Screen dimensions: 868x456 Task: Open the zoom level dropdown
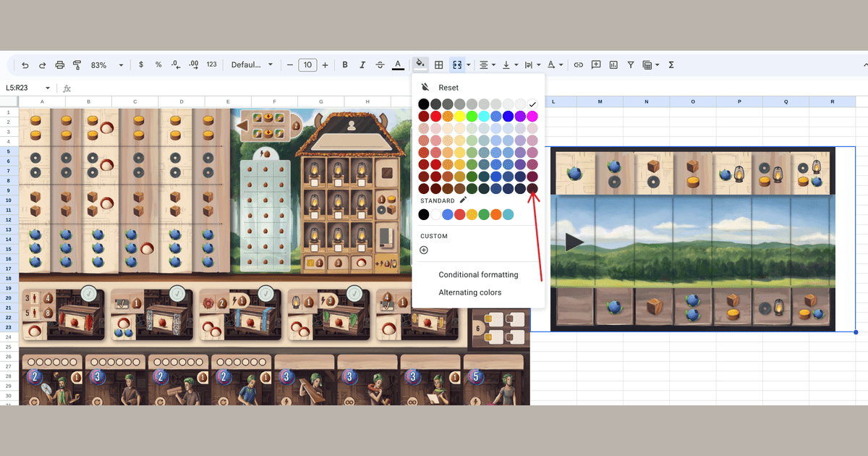[109, 64]
